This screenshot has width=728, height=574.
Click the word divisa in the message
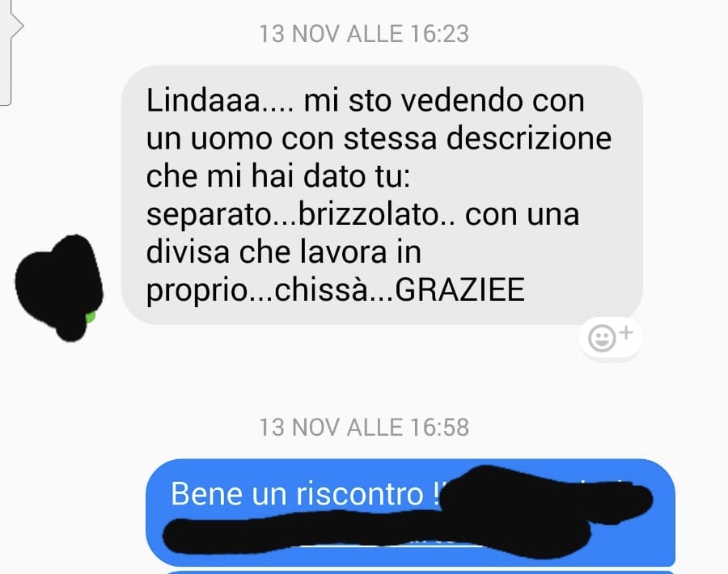coord(188,252)
